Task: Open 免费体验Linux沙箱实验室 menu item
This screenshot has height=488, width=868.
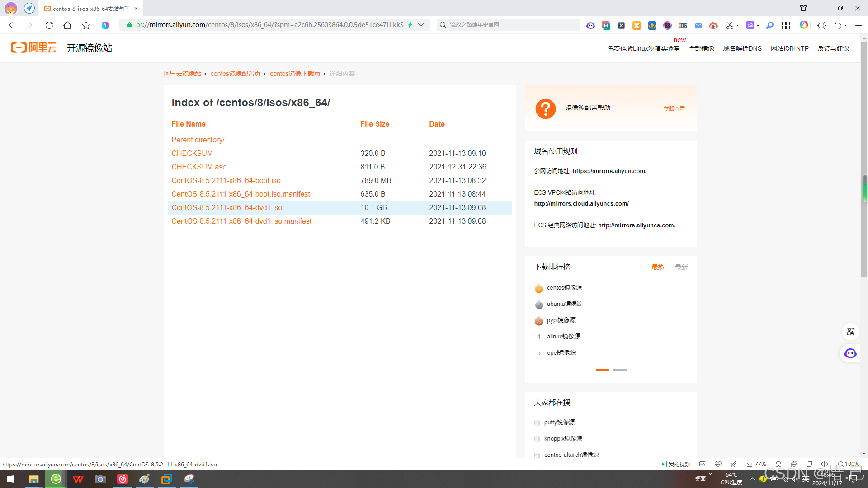Action: click(643, 48)
